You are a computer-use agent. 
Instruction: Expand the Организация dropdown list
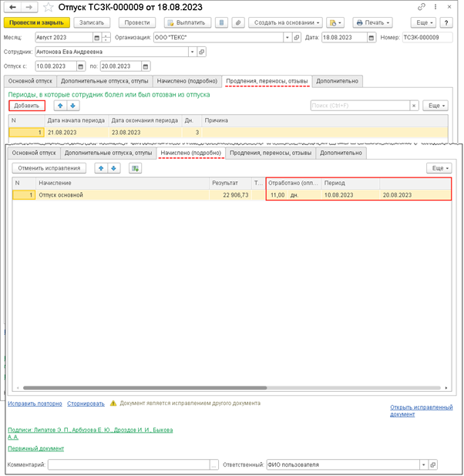click(x=287, y=37)
